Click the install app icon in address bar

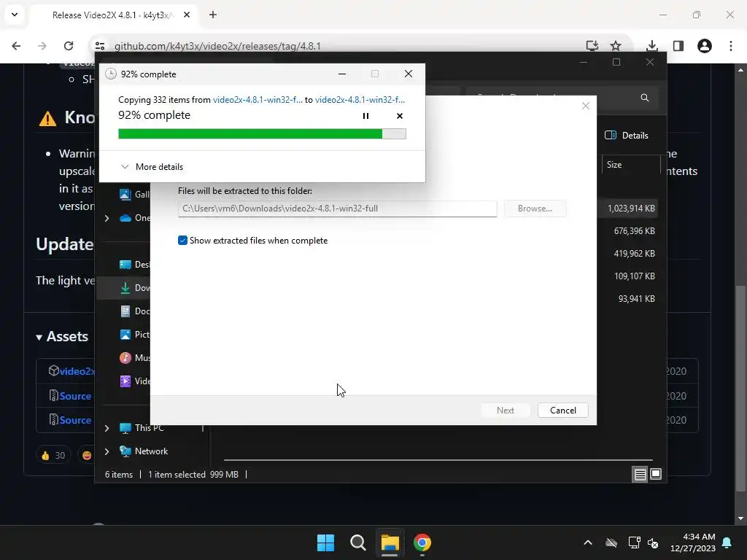pyautogui.click(x=592, y=46)
